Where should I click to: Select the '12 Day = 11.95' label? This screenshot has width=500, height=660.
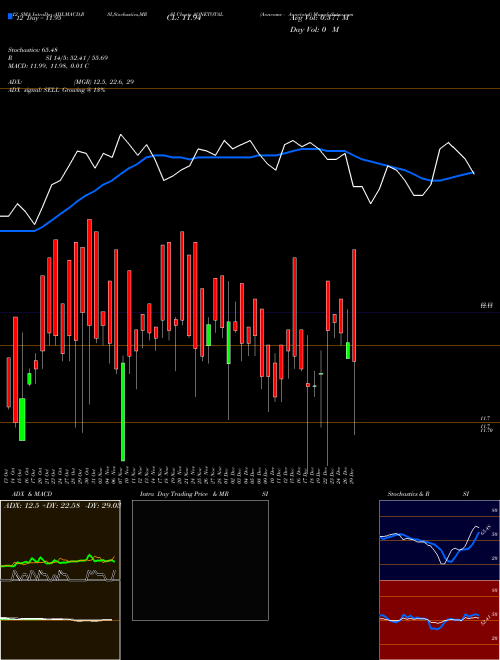coord(39,18)
